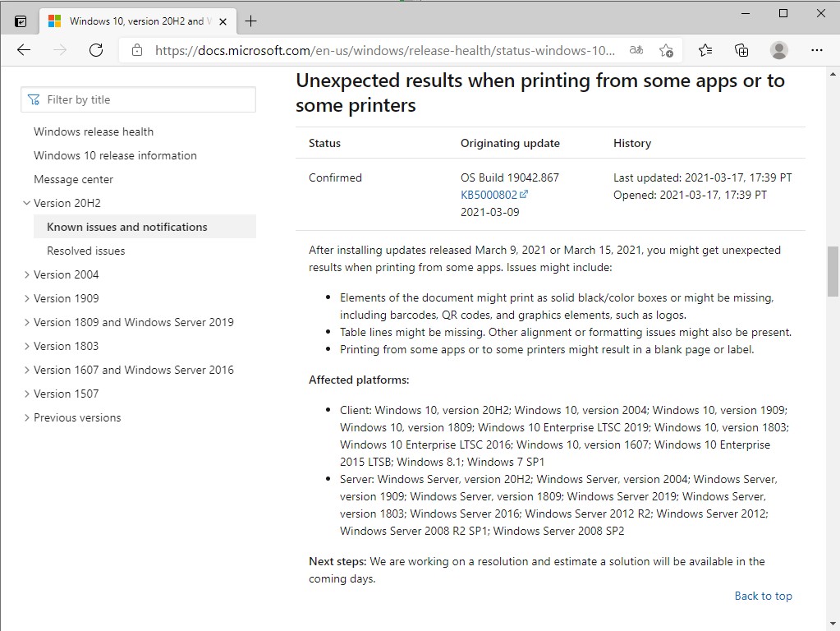Open Collections in Edge
Image resolution: width=840 pixels, height=631 pixels.
click(741, 50)
